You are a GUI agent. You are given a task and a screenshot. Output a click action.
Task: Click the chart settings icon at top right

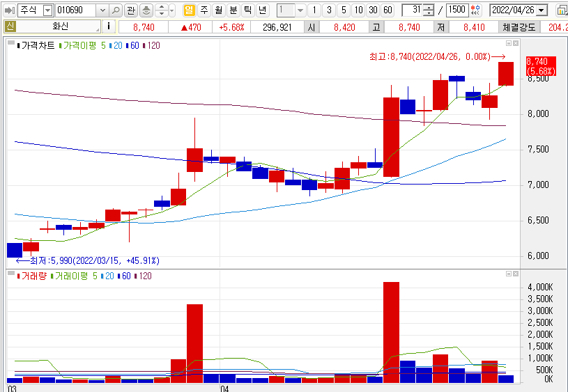562,10
